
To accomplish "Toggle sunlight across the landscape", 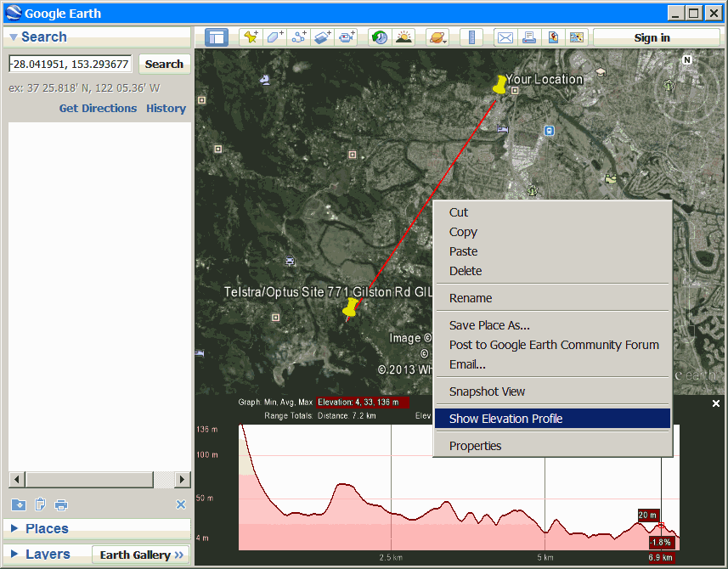I will [x=404, y=37].
